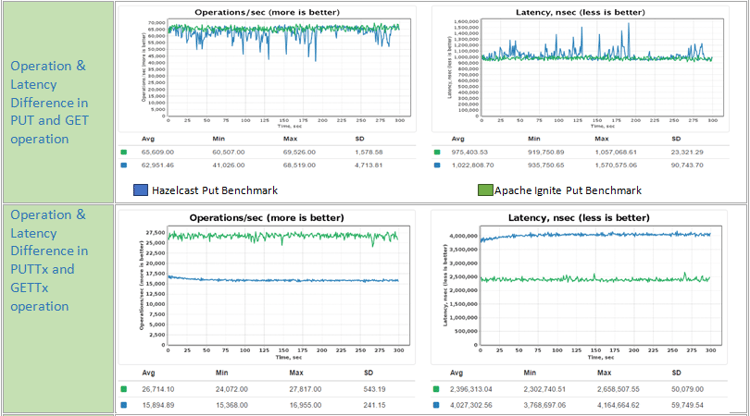
Task: Click the Hazelcast Put Benchmark legend label
Action: point(215,190)
